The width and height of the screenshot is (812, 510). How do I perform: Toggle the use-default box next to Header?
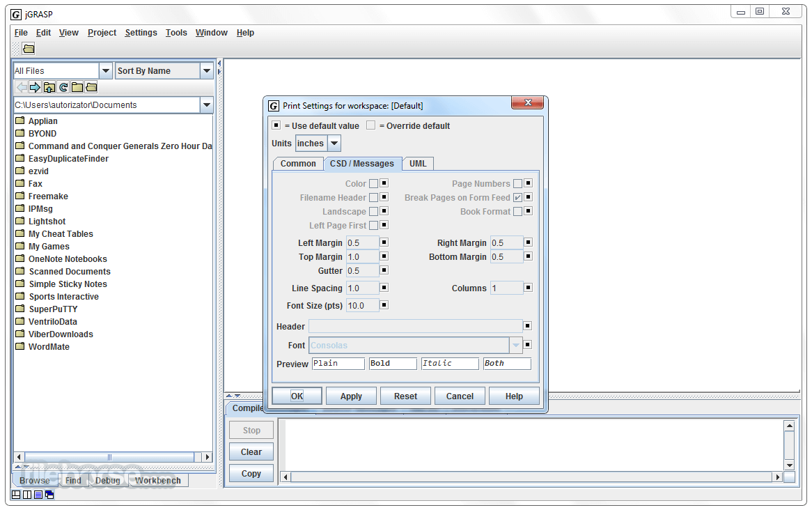click(528, 325)
